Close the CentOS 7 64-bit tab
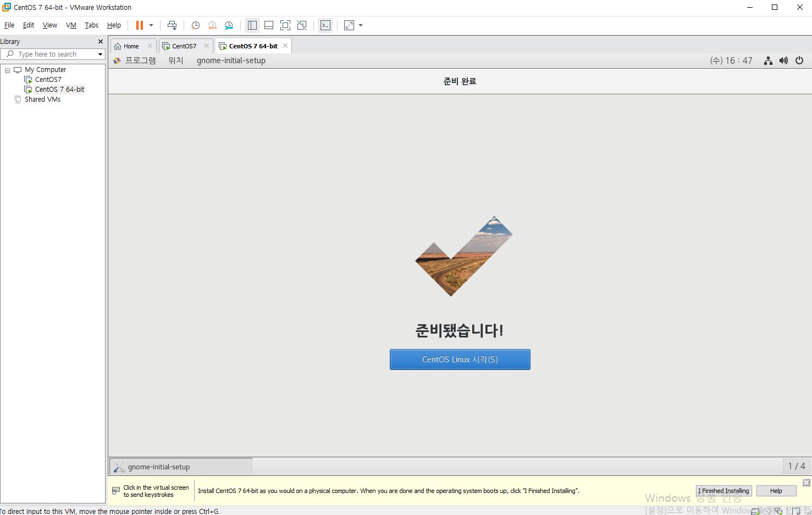812x515 pixels. click(285, 46)
